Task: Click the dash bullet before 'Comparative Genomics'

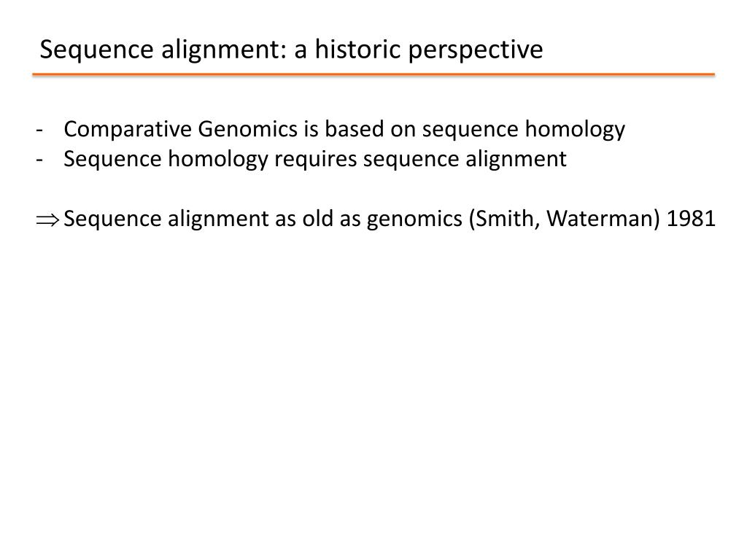Action: point(39,130)
